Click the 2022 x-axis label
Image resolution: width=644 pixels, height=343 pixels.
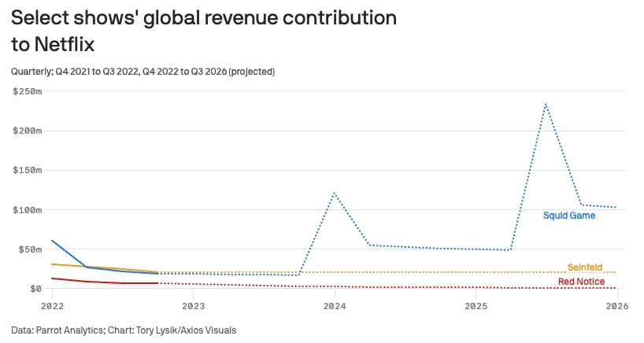click(52, 305)
